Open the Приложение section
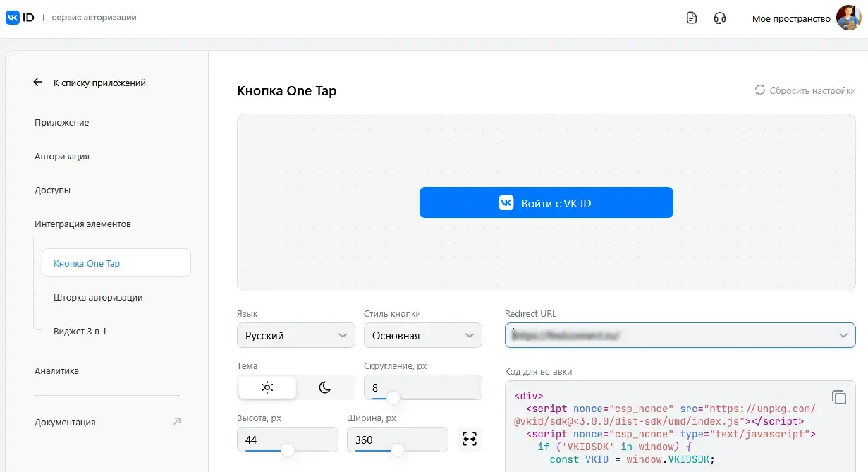Screen dimensions: 868x472 [x=62, y=123]
